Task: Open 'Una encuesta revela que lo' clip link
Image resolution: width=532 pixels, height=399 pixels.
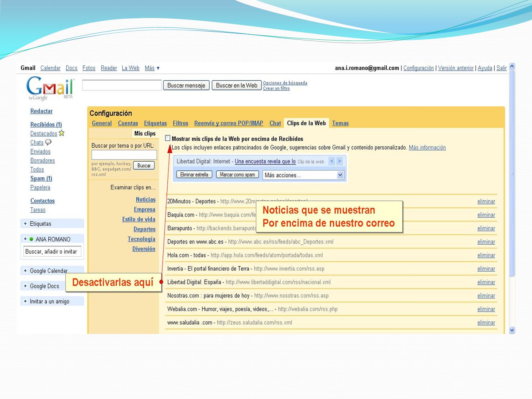Action: click(265, 161)
